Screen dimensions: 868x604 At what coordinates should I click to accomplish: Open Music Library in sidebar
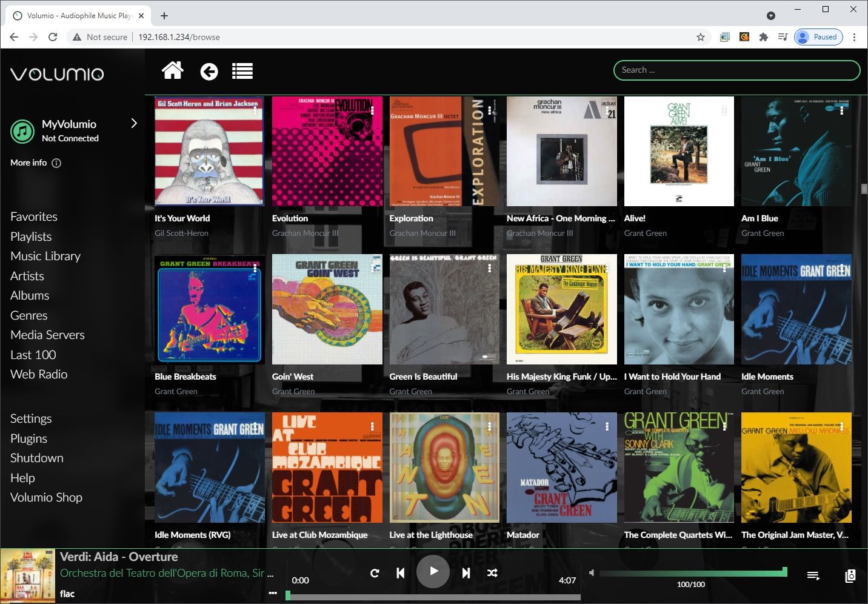pos(45,256)
